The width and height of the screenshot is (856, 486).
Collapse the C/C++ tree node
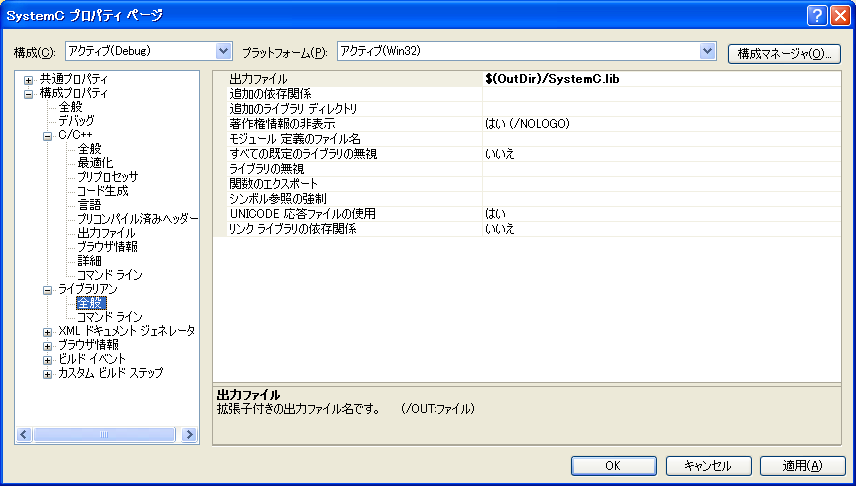coord(47,136)
